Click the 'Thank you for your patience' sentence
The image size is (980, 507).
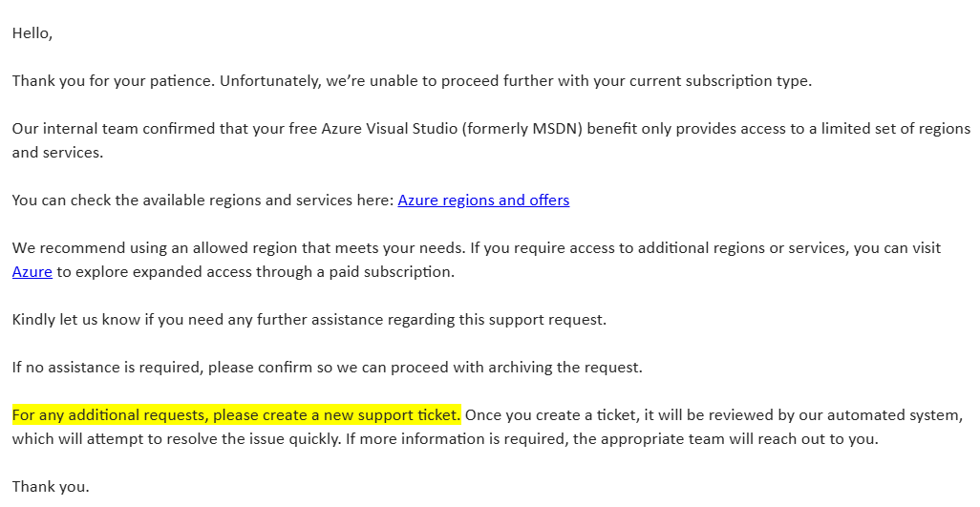[x=114, y=81]
